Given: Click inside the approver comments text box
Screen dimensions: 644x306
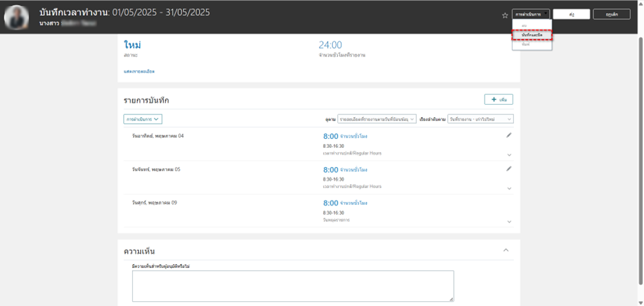Looking at the screenshot, I should (x=293, y=285).
